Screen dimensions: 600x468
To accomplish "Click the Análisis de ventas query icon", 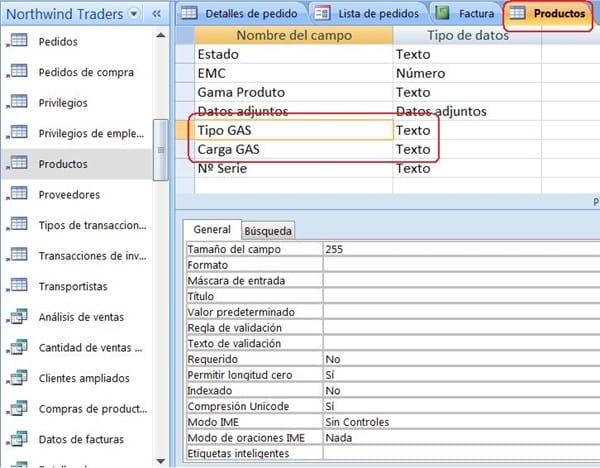I will click(18, 316).
